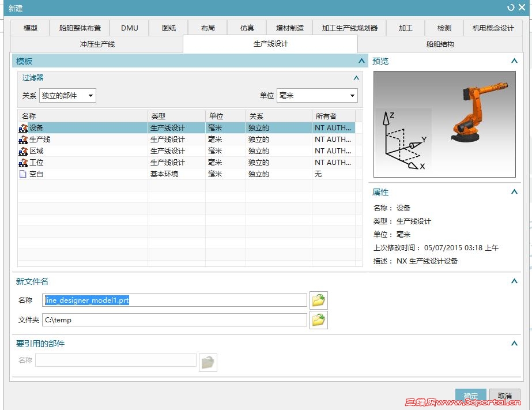Switch to the 船舶整体布置 tab
Viewport: 532px width, 410px height.
(80, 28)
